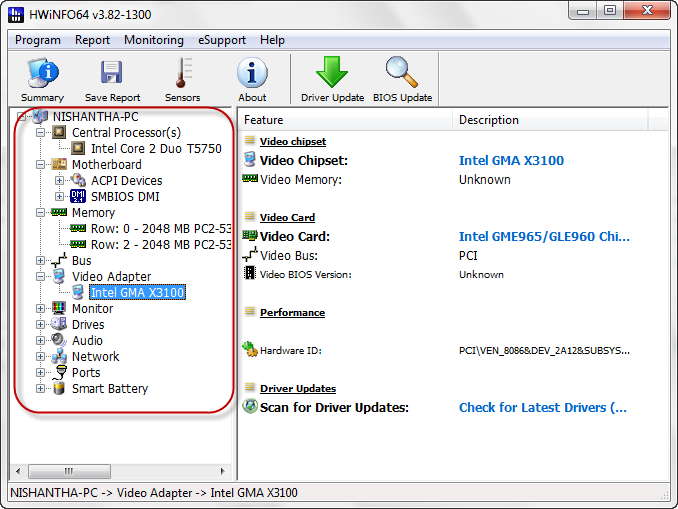Image resolution: width=678 pixels, height=509 pixels.
Task: Expand the Smart Battery node
Action: tap(40, 388)
